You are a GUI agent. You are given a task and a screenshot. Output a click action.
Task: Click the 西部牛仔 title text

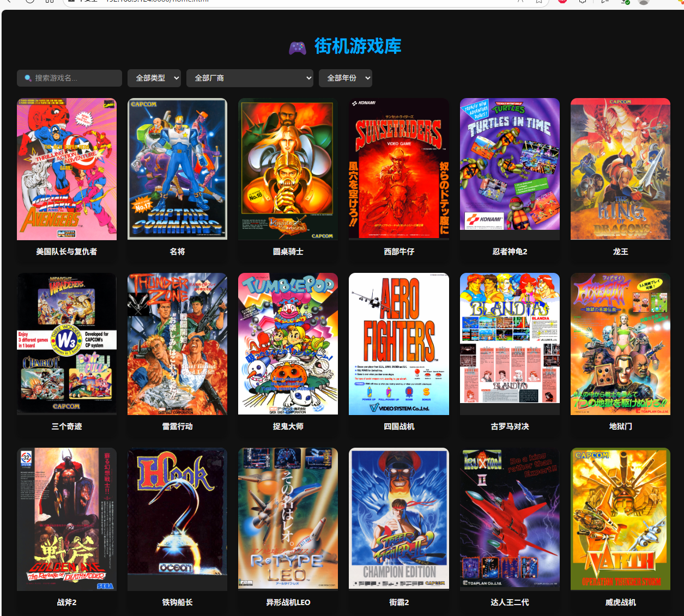pyautogui.click(x=399, y=252)
